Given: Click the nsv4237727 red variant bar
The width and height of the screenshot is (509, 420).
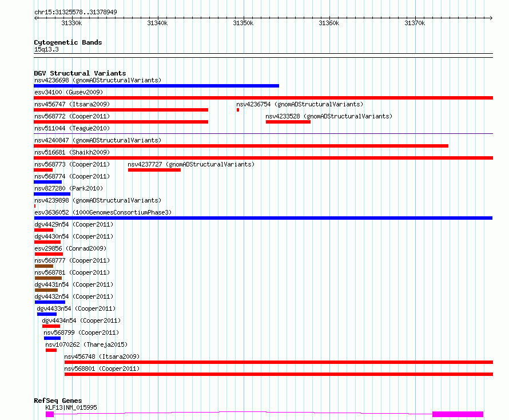Looking at the screenshot, I should [x=154, y=170].
